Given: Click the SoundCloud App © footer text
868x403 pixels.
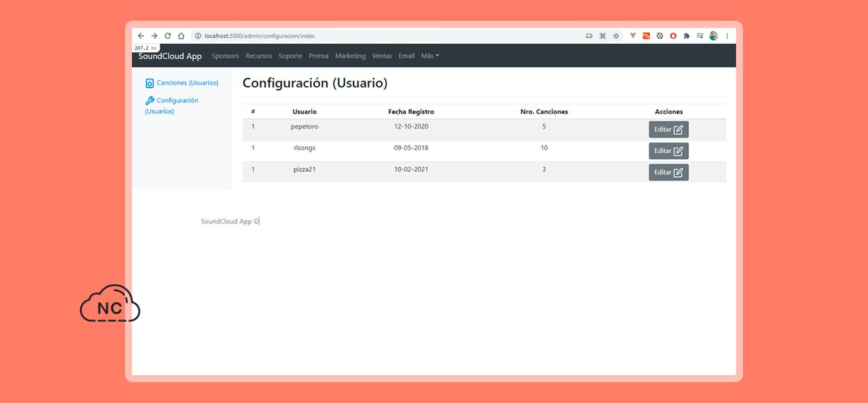Looking at the screenshot, I should [x=230, y=222].
